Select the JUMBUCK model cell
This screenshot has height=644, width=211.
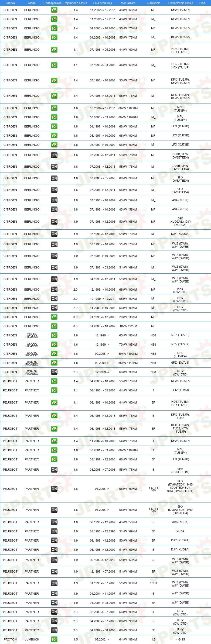32,639
